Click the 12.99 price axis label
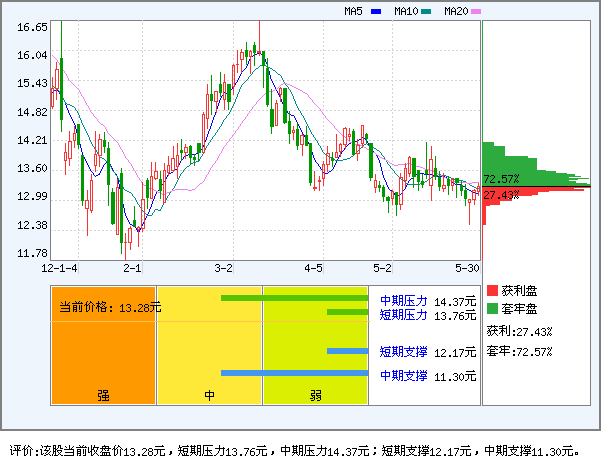Image resolution: width=601 pixels, height=456 pixels. click(32, 197)
